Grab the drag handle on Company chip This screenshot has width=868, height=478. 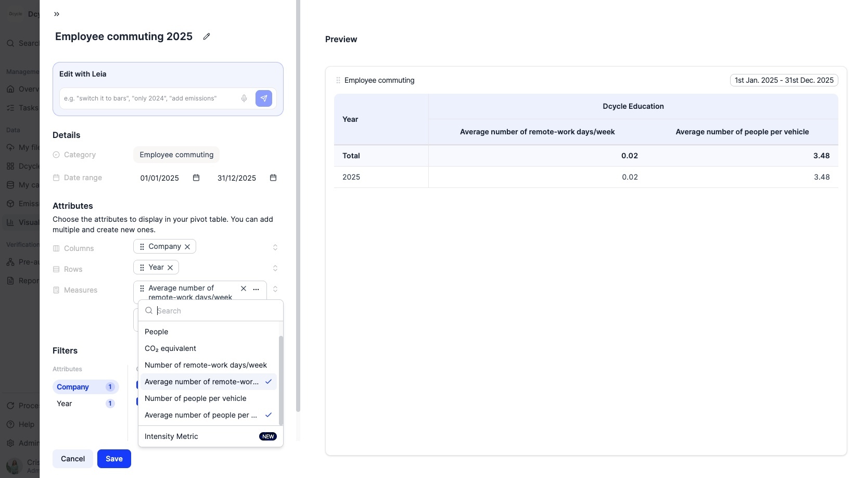coord(142,247)
